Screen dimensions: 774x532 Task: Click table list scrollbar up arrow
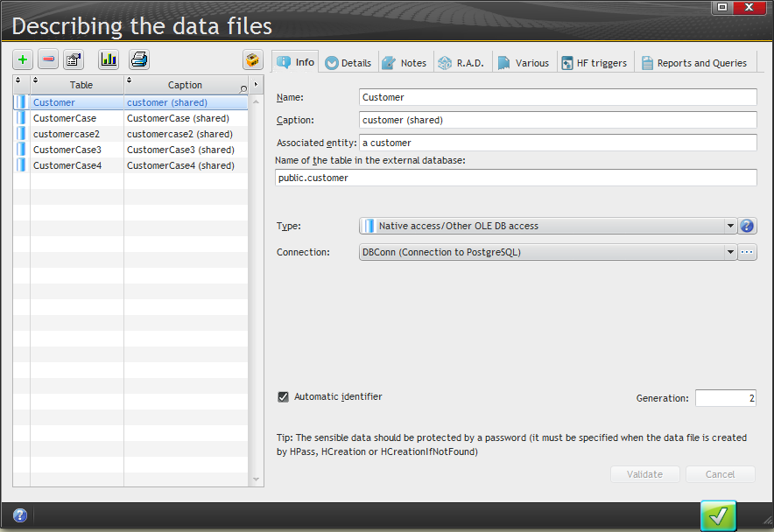click(x=256, y=101)
